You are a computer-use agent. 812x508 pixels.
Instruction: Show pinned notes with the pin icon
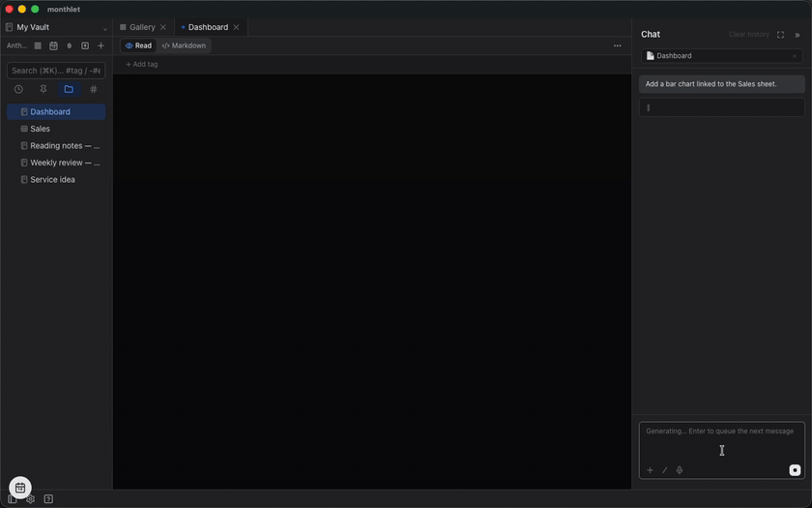point(43,89)
